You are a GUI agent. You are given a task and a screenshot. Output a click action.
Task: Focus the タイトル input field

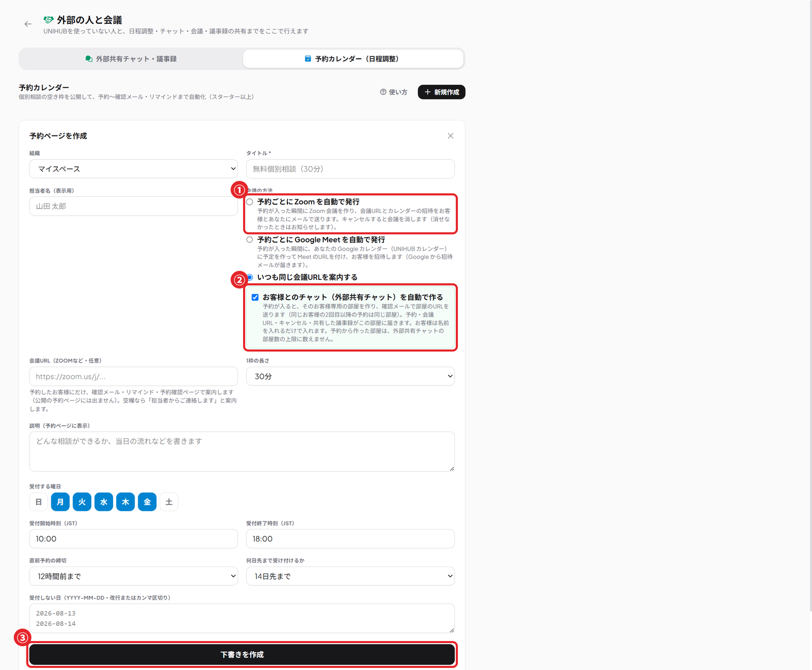(x=350, y=169)
